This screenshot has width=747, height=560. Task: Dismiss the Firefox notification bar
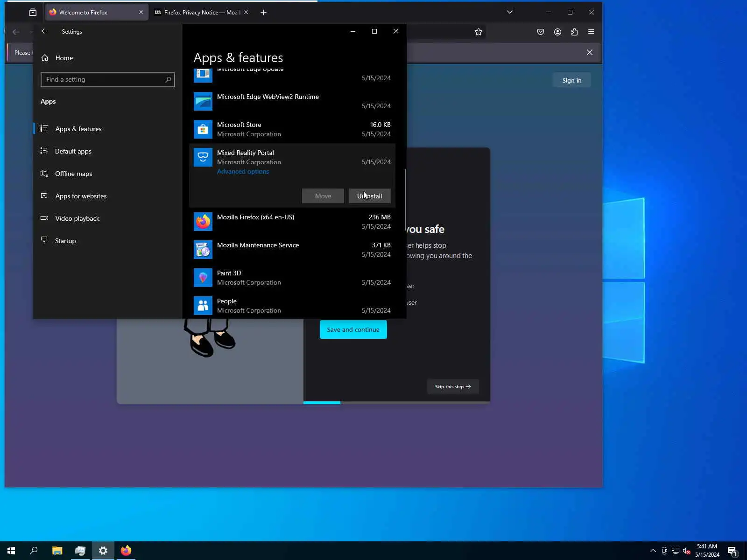click(590, 52)
